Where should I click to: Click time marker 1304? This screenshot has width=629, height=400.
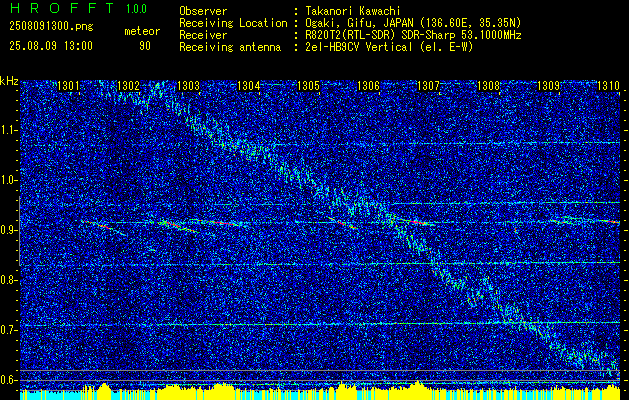[249, 86]
